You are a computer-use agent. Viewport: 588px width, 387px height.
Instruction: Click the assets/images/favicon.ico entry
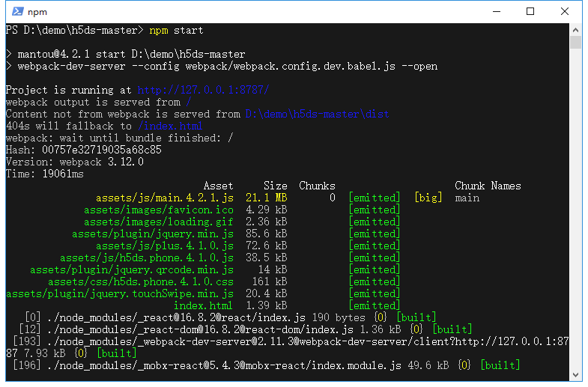click(159, 210)
